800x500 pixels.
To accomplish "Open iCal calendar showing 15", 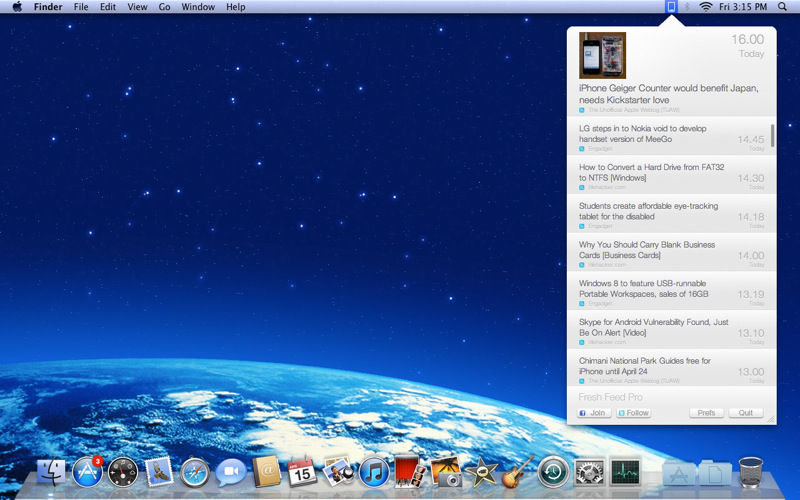I will click(x=302, y=472).
